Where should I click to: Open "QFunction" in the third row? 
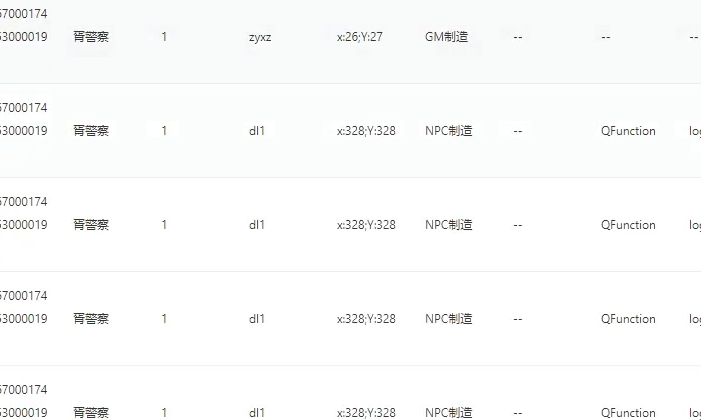click(628, 225)
